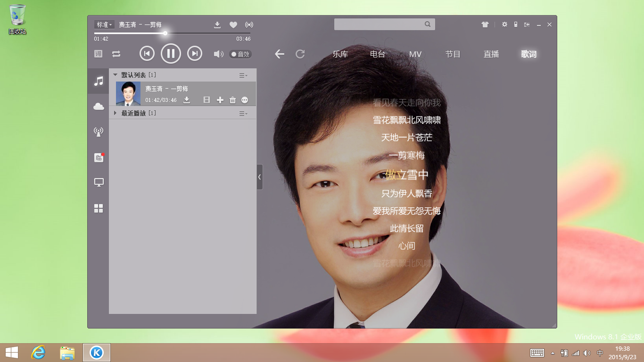The image size is (644, 362).
Task: Open Internet Explorer from taskbar
Action: (x=39, y=353)
